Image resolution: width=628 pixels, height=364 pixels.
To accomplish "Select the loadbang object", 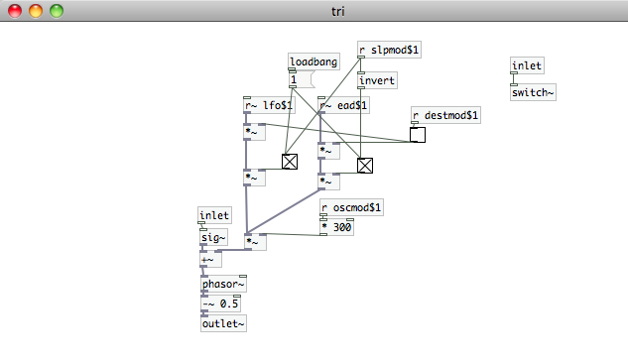I will pyautogui.click(x=314, y=61).
